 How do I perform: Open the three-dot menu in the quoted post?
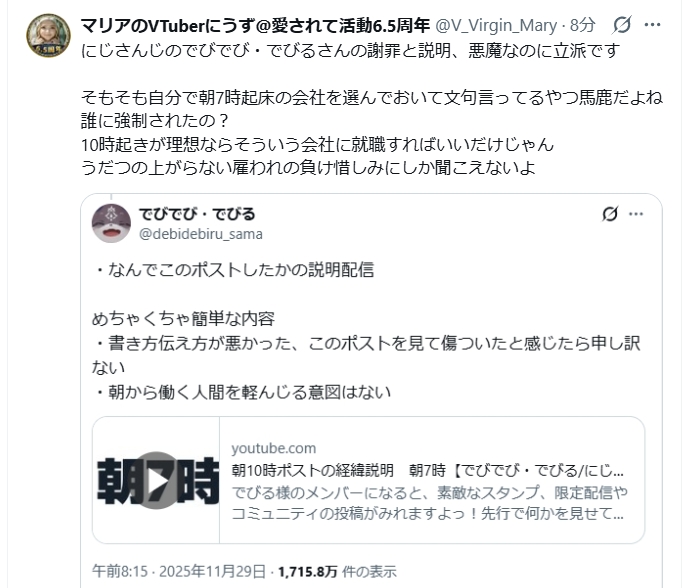pos(636,214)
